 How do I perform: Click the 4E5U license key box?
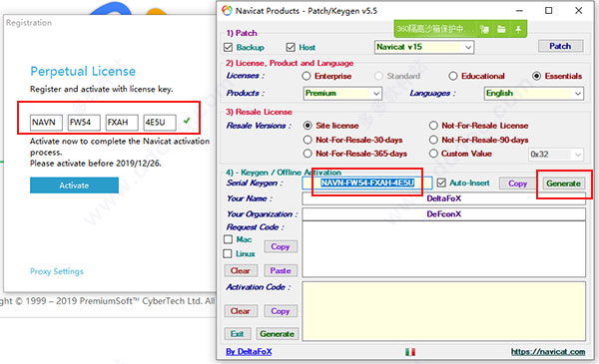(x=160, y=123)
